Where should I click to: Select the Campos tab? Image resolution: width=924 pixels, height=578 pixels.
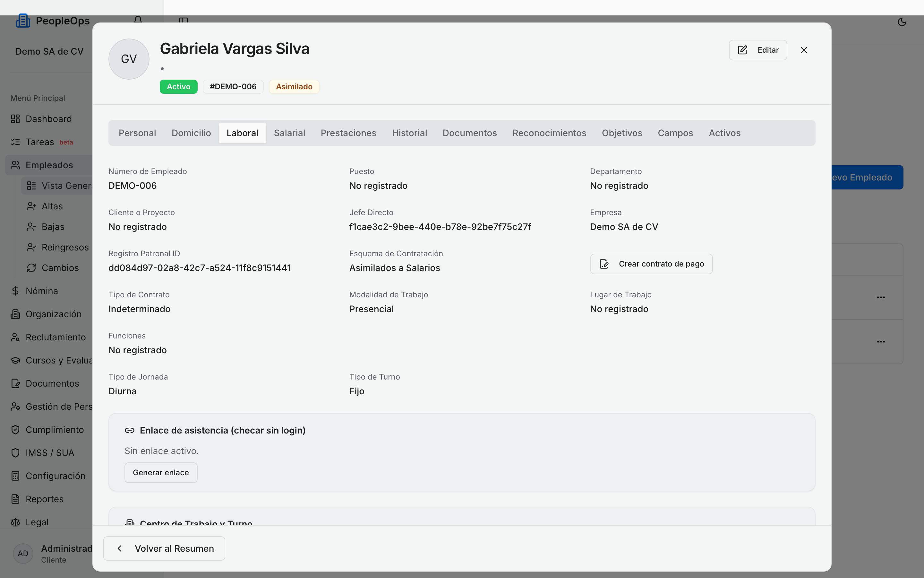pyautogui.click(x=675, y=133)
